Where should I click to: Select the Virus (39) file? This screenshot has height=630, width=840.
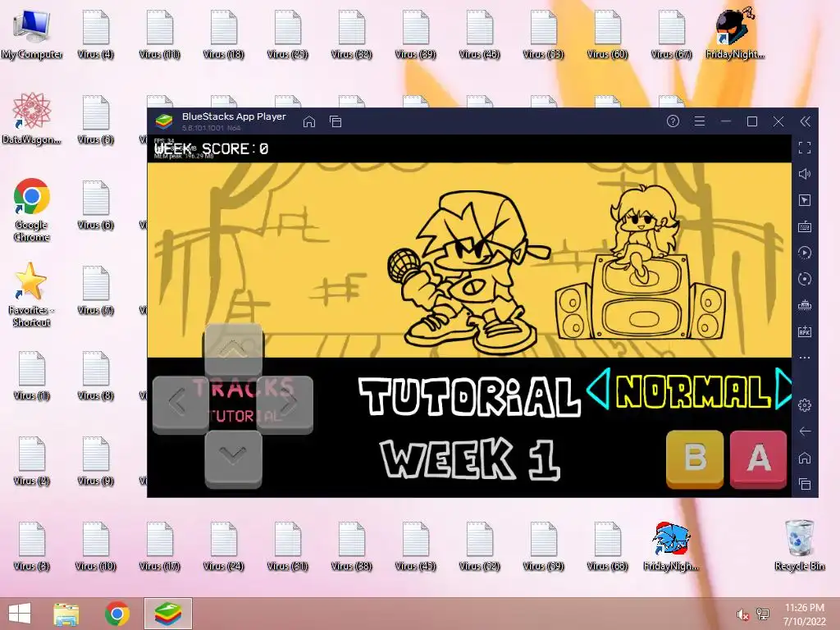[415, 35]
